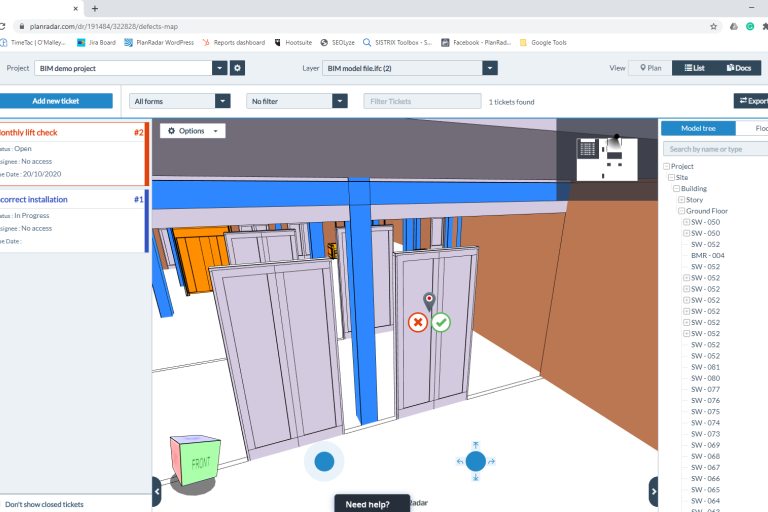This screenshot has width=768, height=512.
Task: Click the ticket pin marker on door
Action: (429, 301)
